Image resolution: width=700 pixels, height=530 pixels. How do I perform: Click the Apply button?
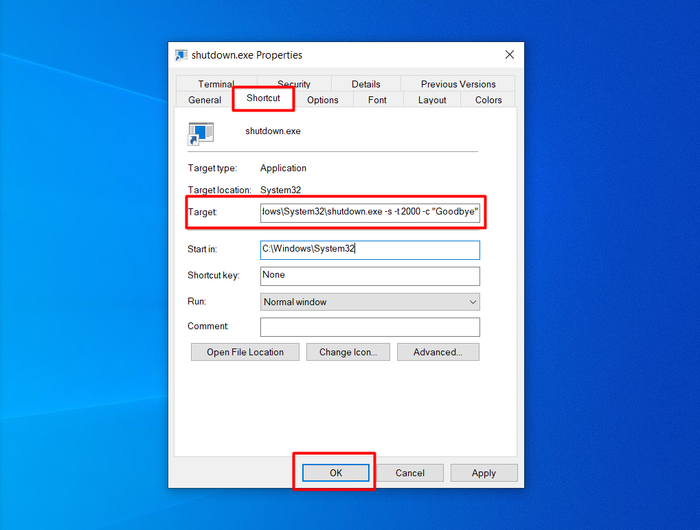click(x=483, y=473)
